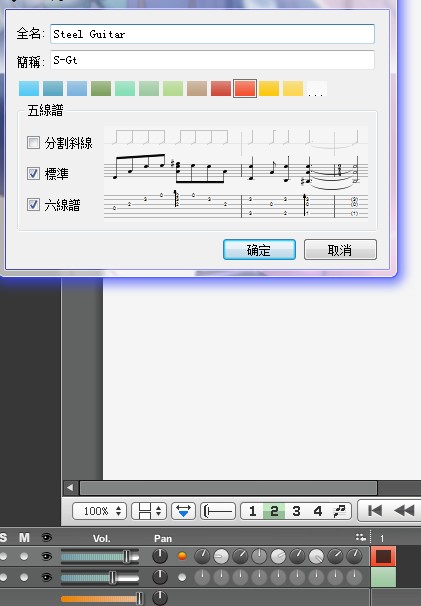Click the eye icon in track header row
Screen dimensions: 421x606
pos(47,537)
